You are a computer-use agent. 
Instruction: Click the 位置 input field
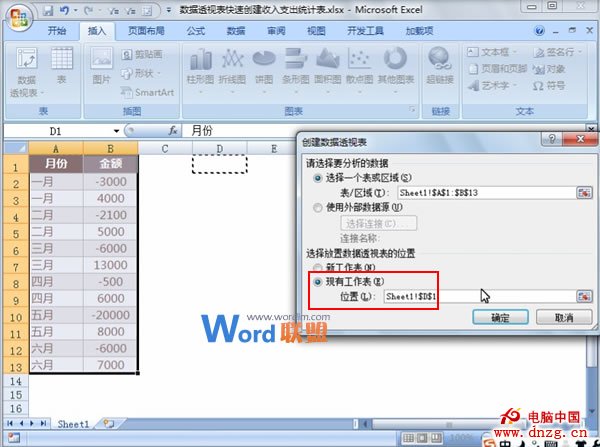pyautogui.click(x=480, y=296)
